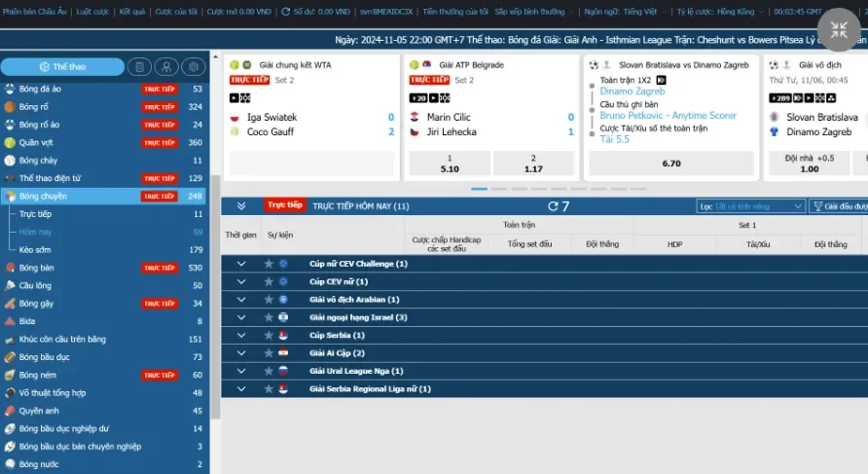
Task: Toggle favorite star for Cúp Serbia
Action: [269, 335]
